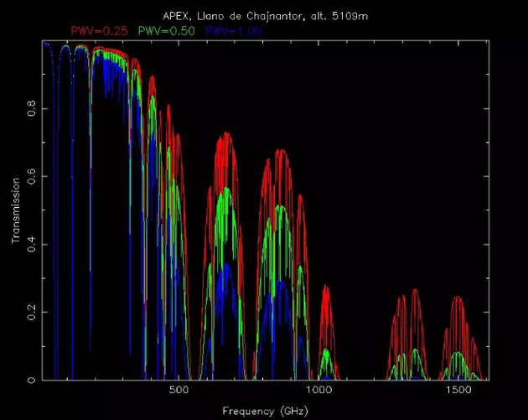Click the 1000 tick label on x-axis
Viewport: 528px width, 420px height.
point(318,390)
